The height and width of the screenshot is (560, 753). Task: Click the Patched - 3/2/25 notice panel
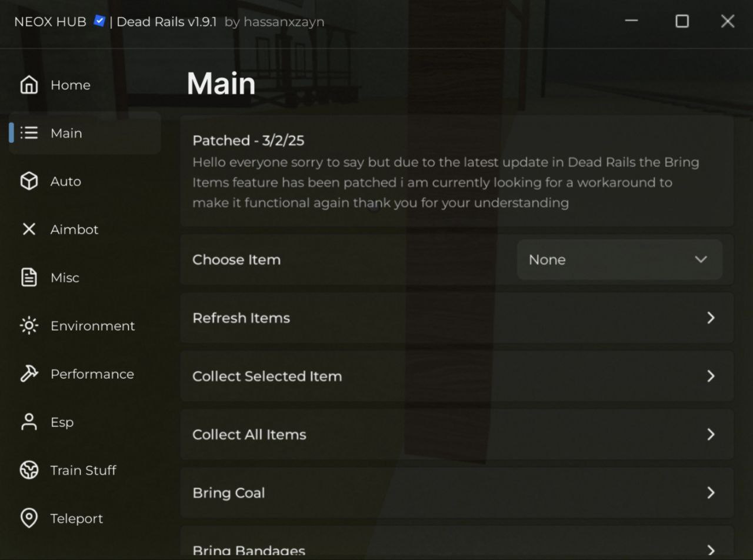pos(457,171)
